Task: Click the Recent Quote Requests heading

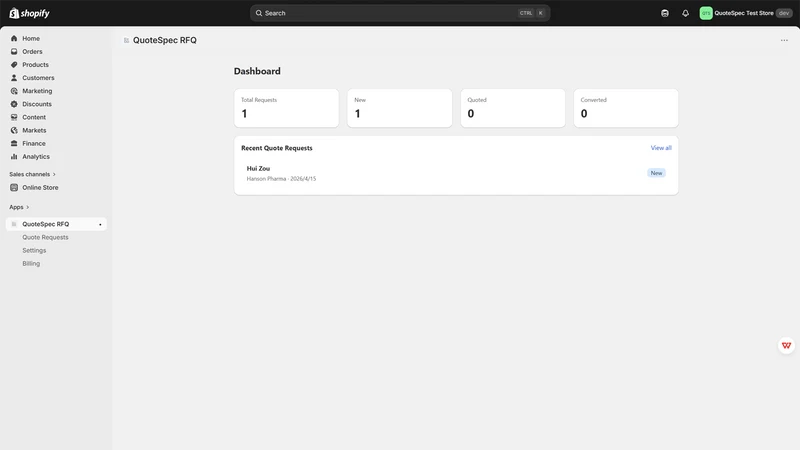Action: [277, 148]
